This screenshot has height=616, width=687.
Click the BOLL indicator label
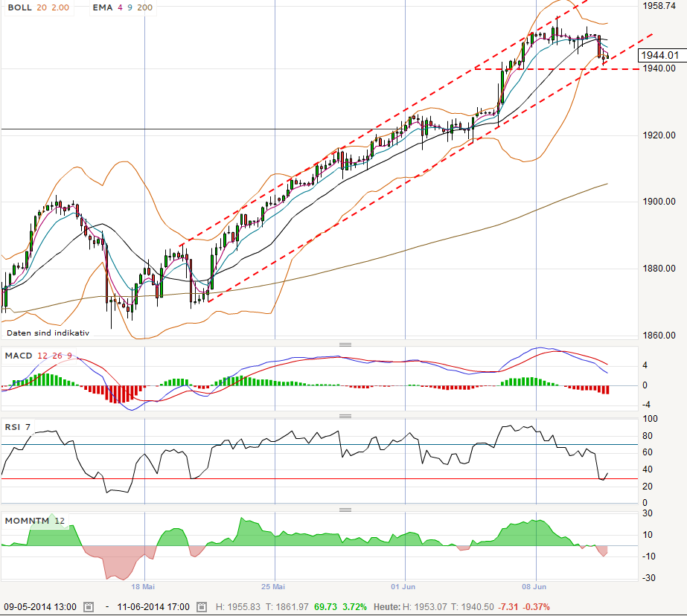click(x=19, y=7)
